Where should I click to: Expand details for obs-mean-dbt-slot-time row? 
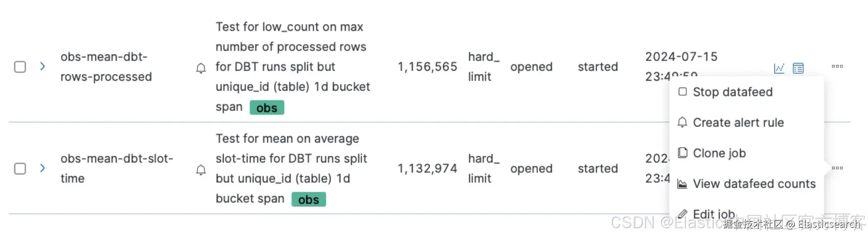[43, 168]
